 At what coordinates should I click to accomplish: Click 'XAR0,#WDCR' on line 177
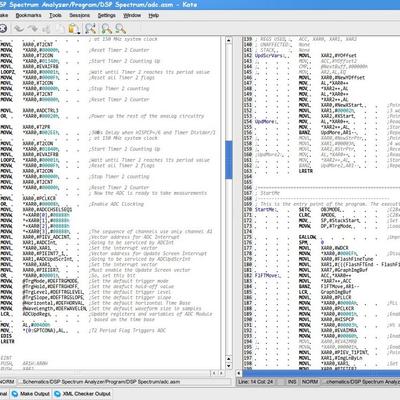point(335,248)
